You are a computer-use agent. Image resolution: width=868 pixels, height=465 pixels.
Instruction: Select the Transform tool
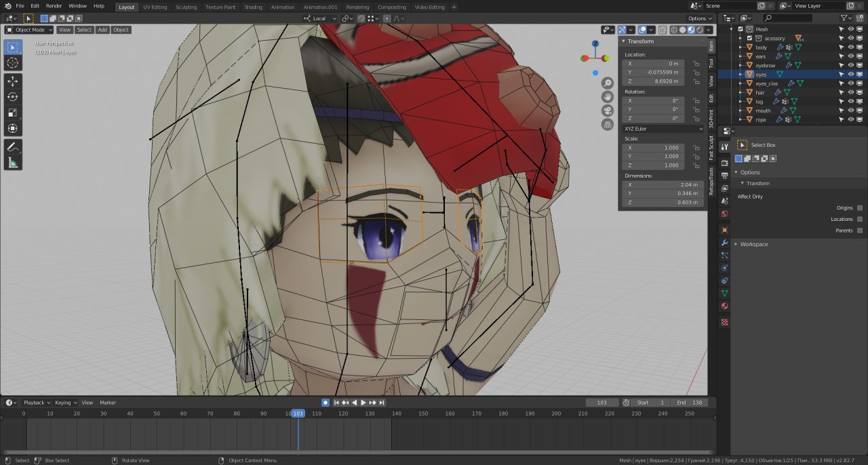13,128
